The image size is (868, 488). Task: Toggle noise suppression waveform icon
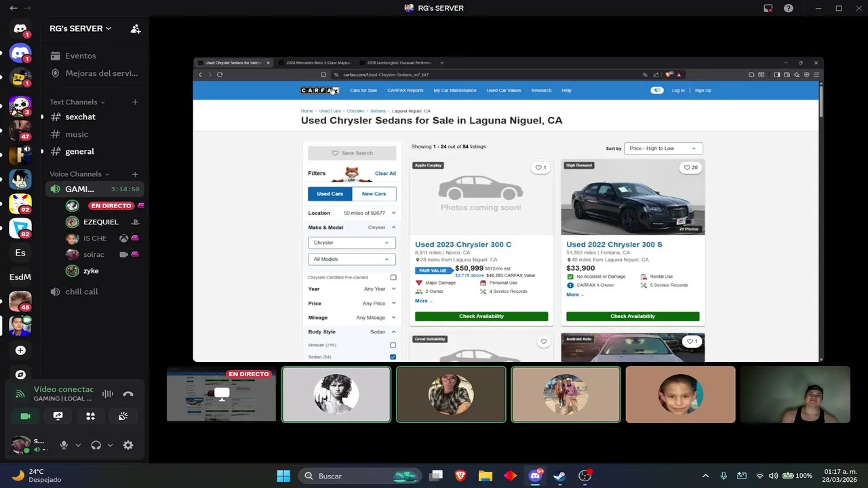coord(108,394)
